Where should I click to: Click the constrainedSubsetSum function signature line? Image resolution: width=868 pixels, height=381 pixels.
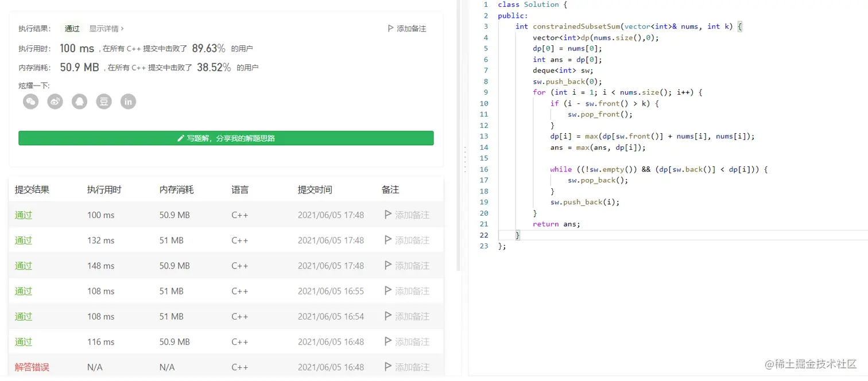629,26
